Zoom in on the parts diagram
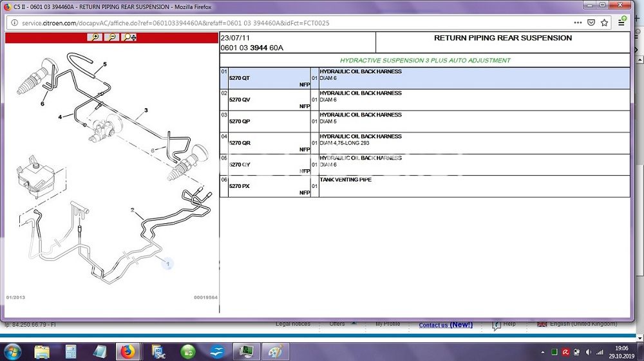The height and width of the screenshot is (361, 644). [x=95, y=37]
